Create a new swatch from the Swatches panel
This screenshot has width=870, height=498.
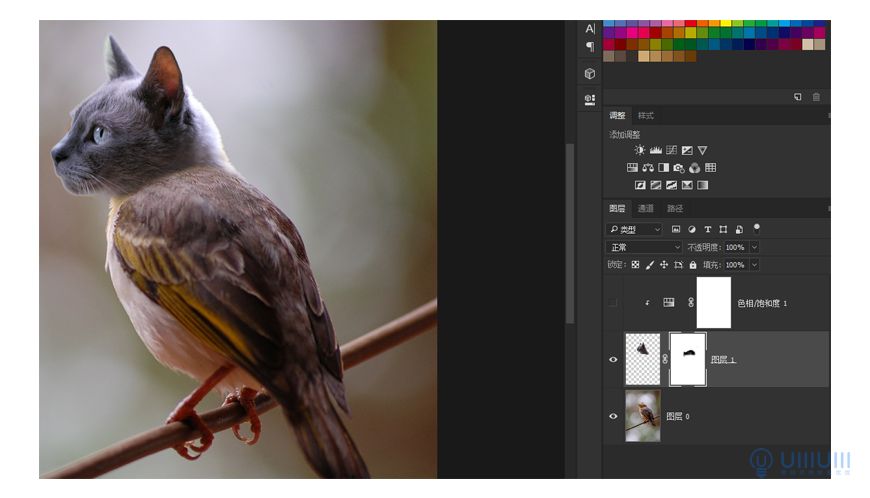798,97
